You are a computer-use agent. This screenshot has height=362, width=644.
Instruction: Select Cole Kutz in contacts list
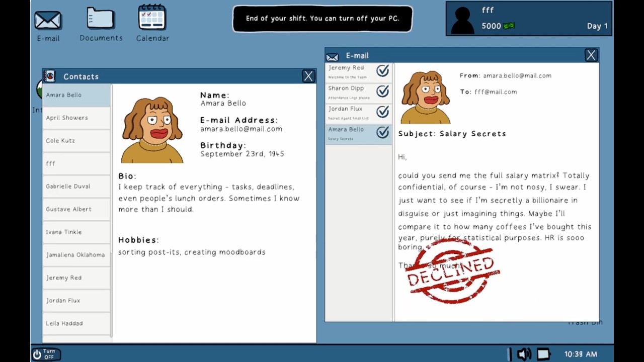click(76, 141)
